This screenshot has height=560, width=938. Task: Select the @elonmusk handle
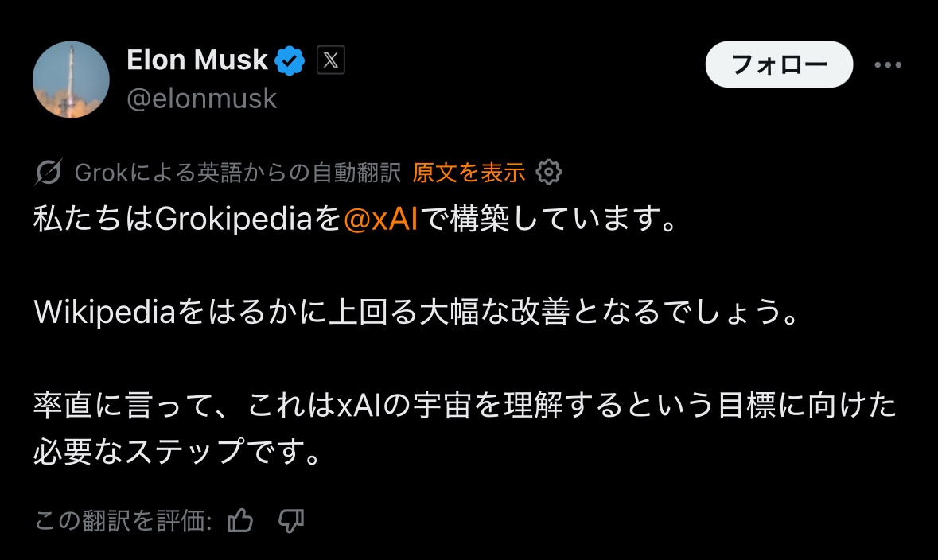click(202, 99)
